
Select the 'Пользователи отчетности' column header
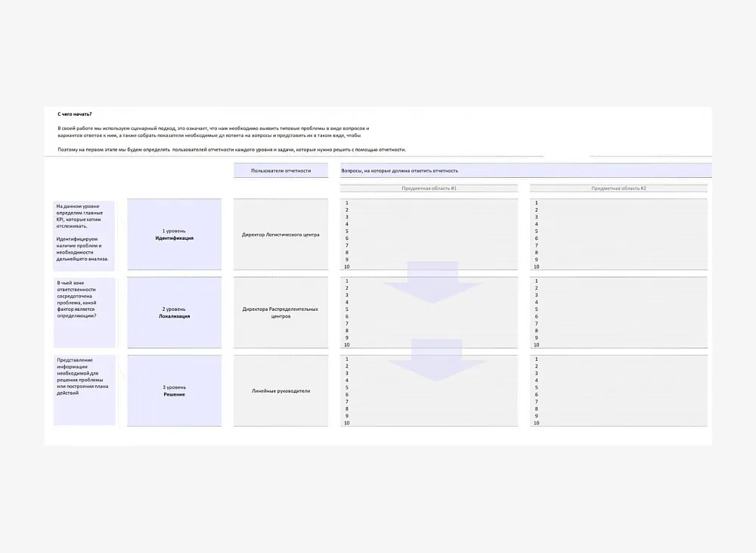pos(280,171)
